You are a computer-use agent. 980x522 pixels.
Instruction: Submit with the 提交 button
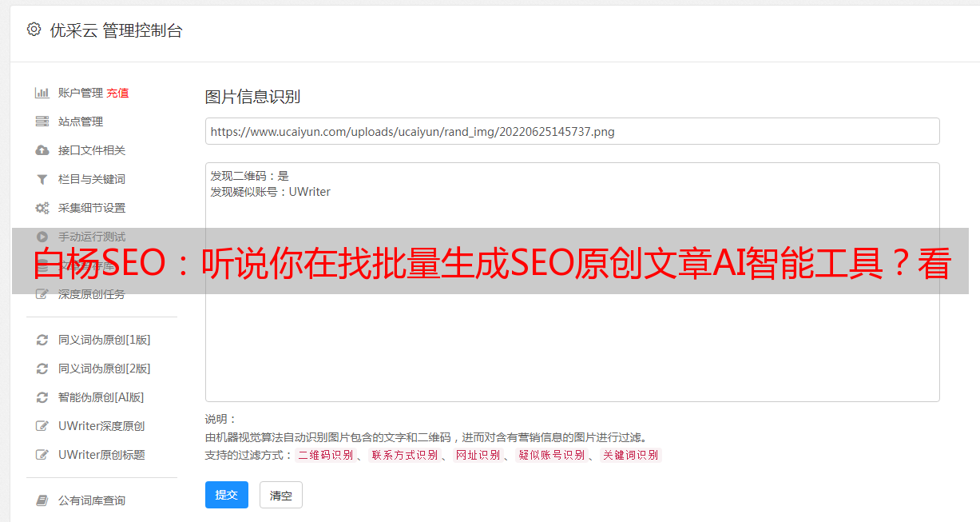tap(227, 495)
